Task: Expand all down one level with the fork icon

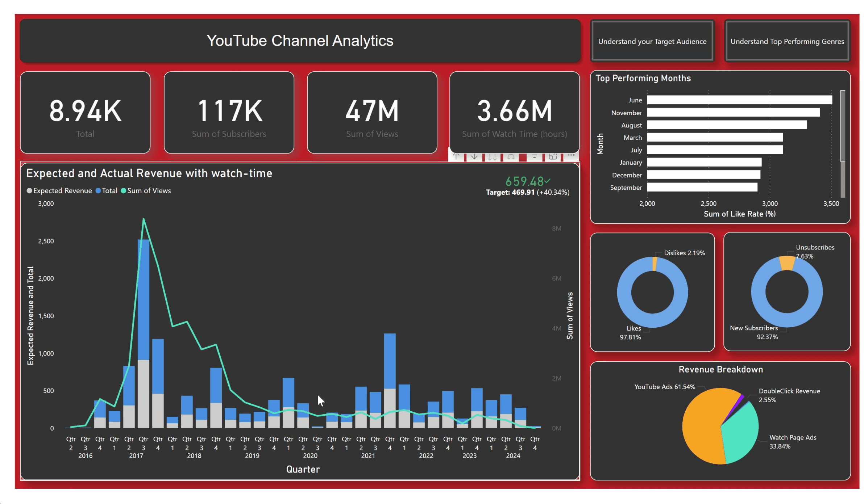Action: (511, 157)
